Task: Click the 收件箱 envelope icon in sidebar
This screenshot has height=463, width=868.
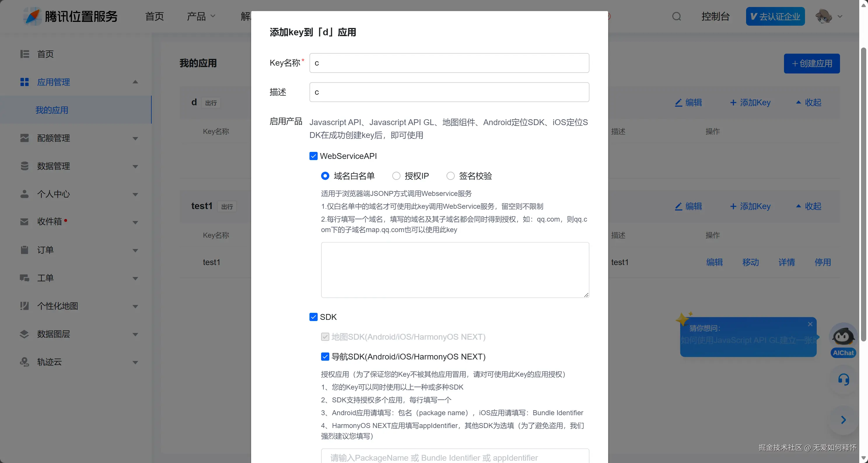Action: (24, 222)
